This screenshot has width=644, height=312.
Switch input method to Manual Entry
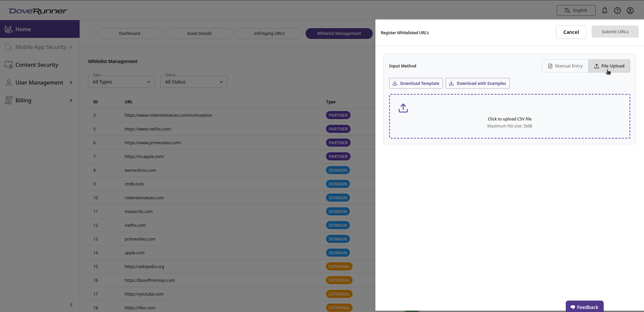pyautogui.click(x=565, y=66)
